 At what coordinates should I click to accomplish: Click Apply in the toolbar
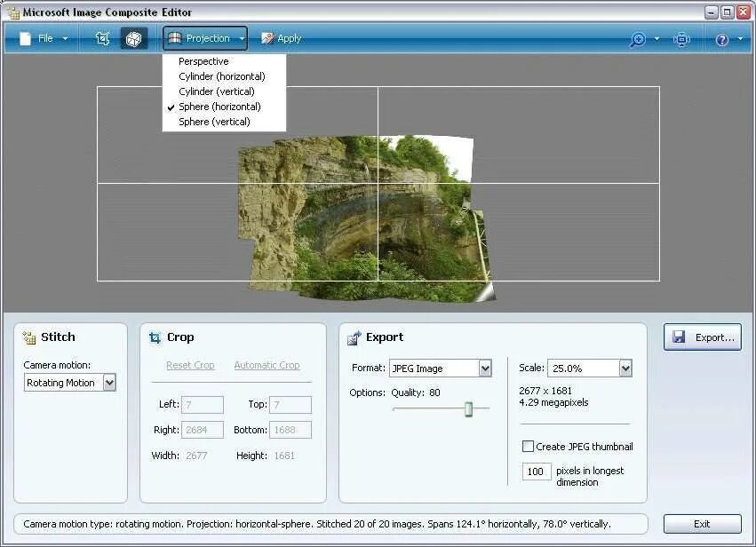click(x=281, y=38)
